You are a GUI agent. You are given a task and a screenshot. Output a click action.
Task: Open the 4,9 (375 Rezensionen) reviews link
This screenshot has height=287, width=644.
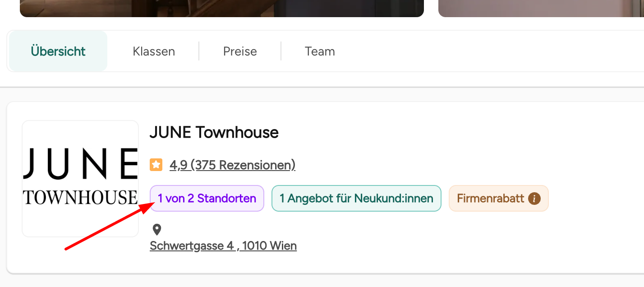(x=232, y=165)
